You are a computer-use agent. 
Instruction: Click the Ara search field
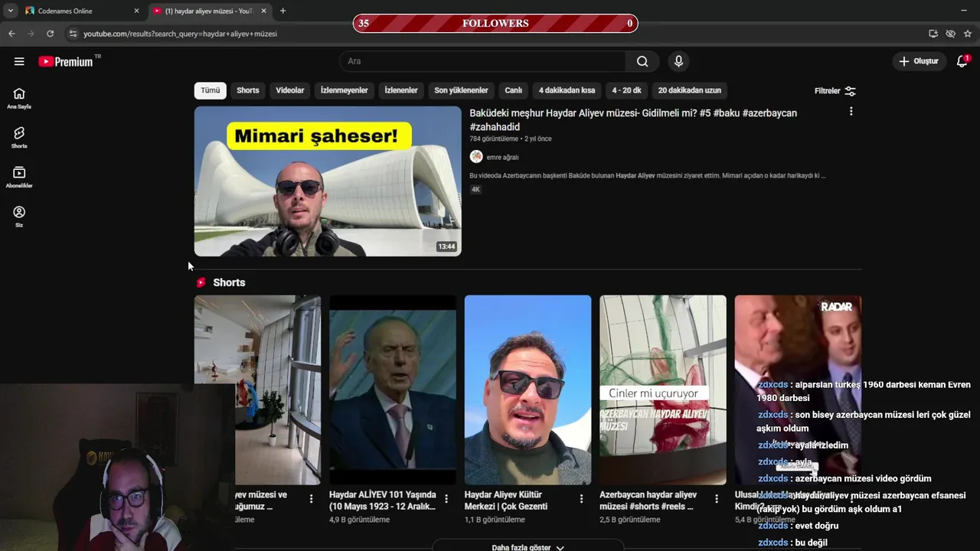click(x=482, y=61)
